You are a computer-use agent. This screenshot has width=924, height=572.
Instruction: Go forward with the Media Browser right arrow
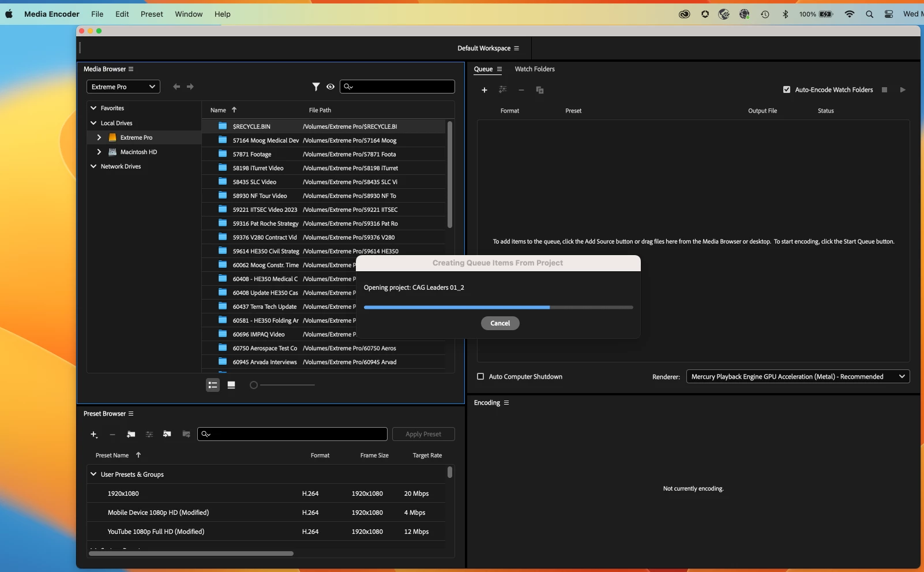pos(190,87)
